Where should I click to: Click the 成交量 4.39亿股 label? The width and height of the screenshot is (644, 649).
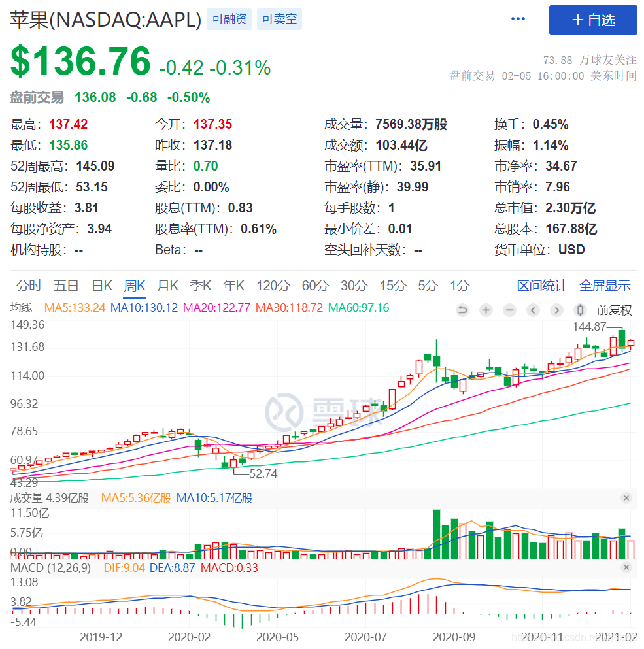coord(50,498)
